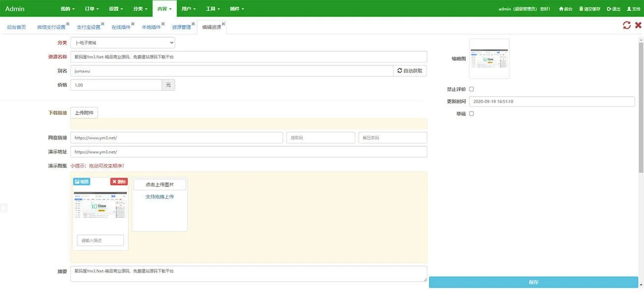Click the 上传附件 upload button
The image size is (644, 298).
coord(84,113)
